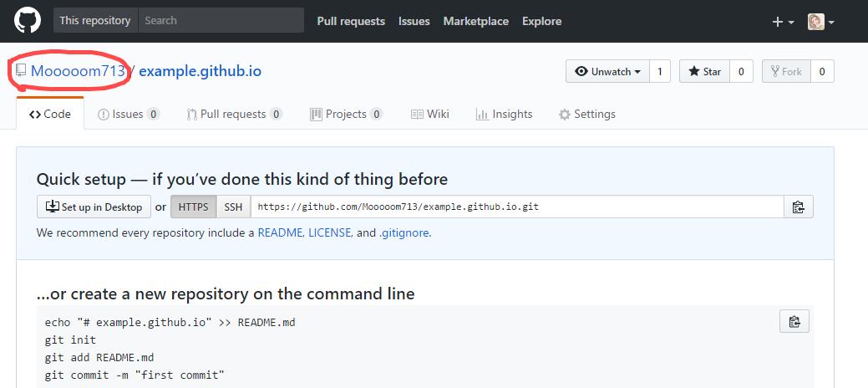Open the repository Settings tab
Screen dimensions: 868x388
coord(586,115)
